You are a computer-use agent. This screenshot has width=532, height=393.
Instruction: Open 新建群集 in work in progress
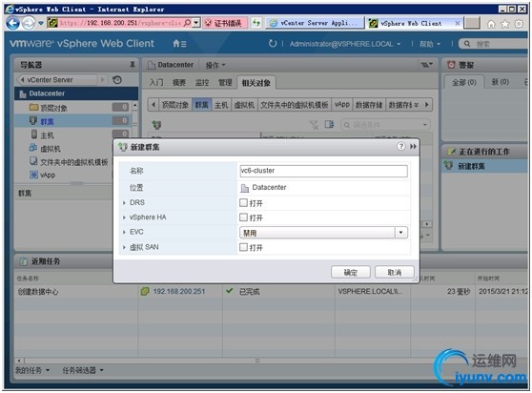(x=485, y=166)
